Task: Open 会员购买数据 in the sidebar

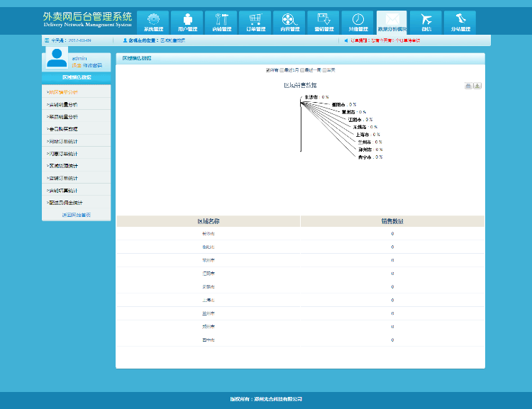Action: [63, 129]
